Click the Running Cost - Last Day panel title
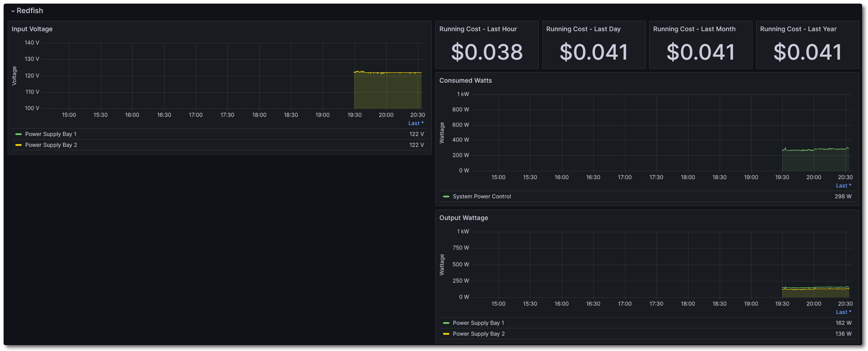 coord(583,29)
